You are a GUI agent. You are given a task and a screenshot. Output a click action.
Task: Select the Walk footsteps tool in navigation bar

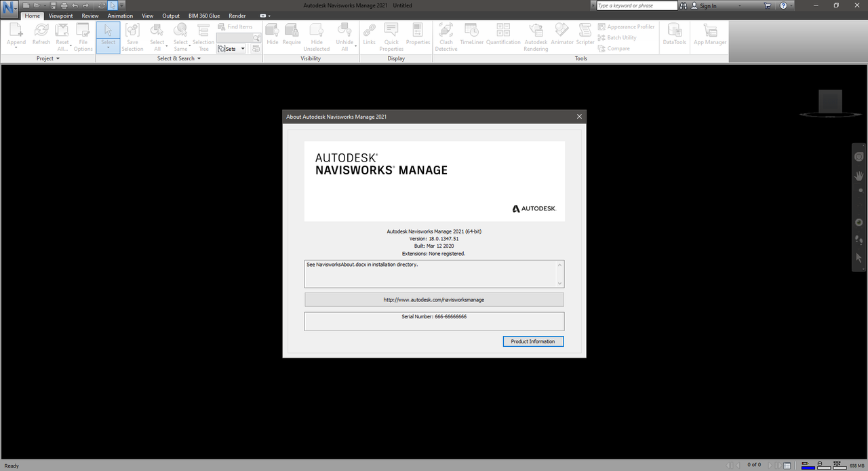859,240
